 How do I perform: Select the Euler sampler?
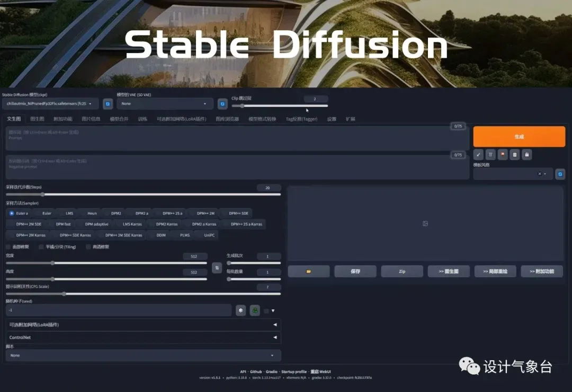coord(44,213)
